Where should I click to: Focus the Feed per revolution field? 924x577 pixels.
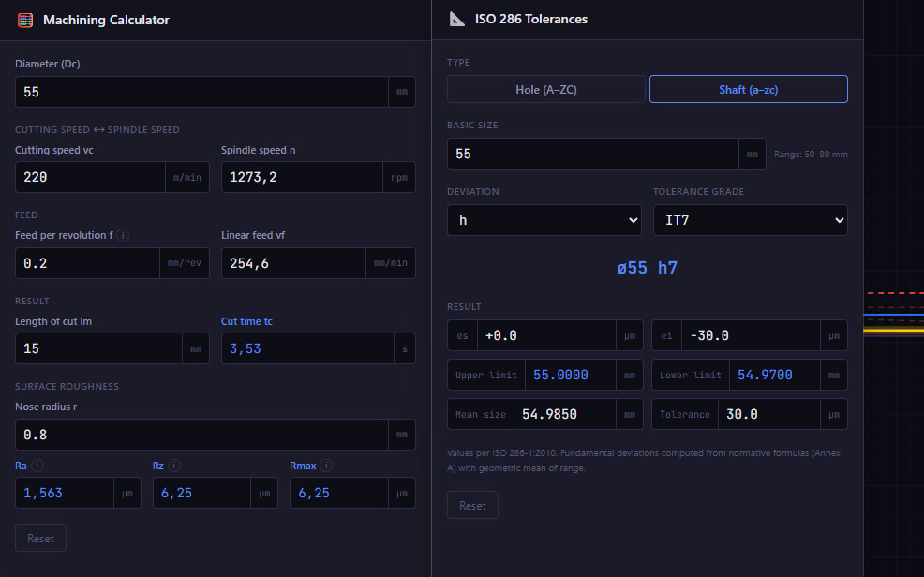tap(87, 263)
